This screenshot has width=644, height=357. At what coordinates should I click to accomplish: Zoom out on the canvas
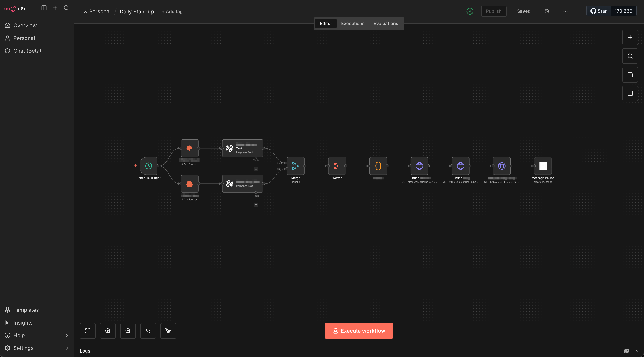[128, 331]
